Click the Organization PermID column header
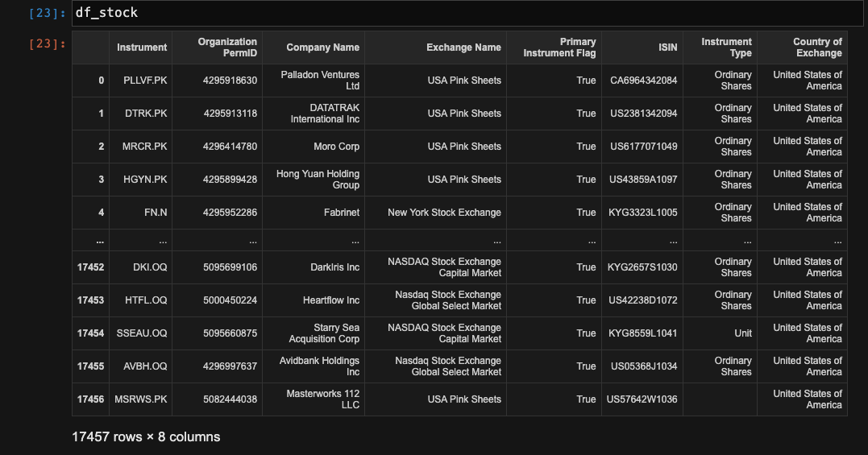 tap(227, 48)
